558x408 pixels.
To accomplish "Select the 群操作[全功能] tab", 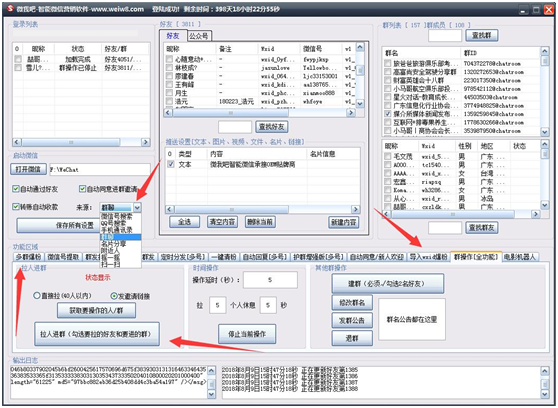I will (476, 256).
